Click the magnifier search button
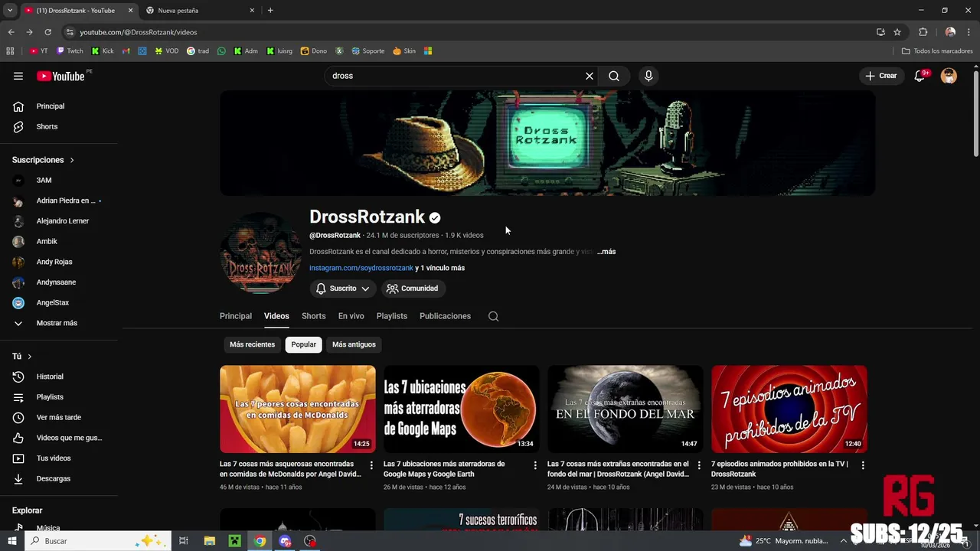The image size is (980, 551). 614,76
